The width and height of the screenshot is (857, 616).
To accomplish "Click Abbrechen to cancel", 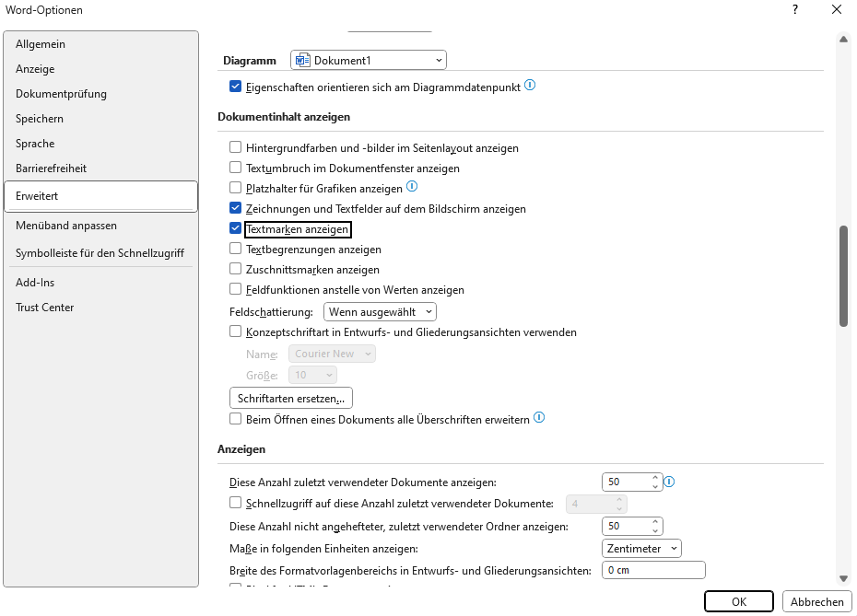I will [816, 601].
